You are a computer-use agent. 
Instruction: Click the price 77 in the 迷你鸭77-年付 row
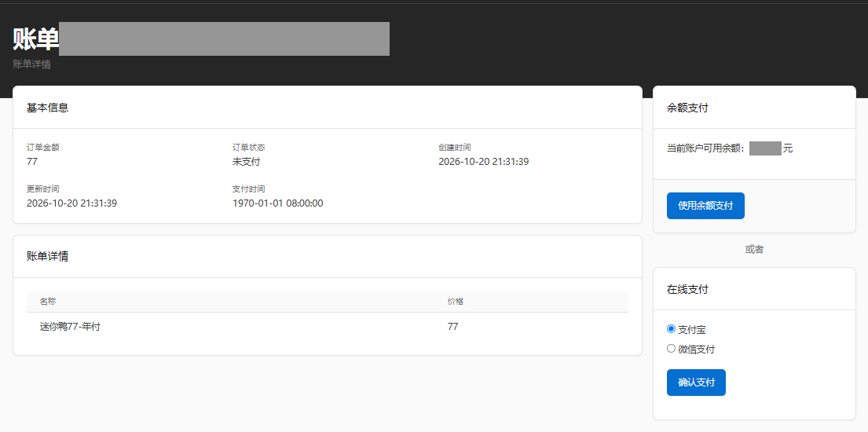coord(452,327)
